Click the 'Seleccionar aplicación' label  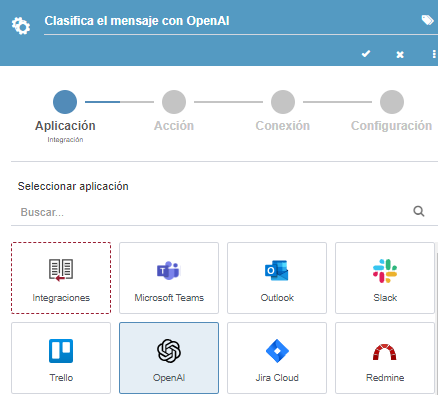[73, 186]
